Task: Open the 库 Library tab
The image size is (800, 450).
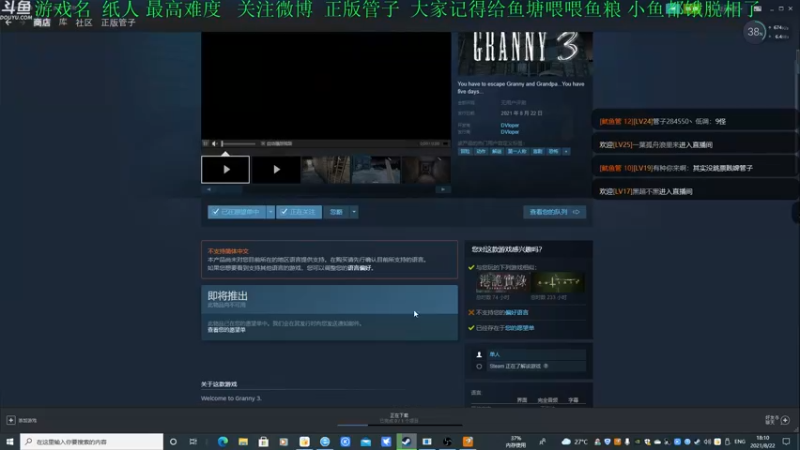Action: point(63,22)
